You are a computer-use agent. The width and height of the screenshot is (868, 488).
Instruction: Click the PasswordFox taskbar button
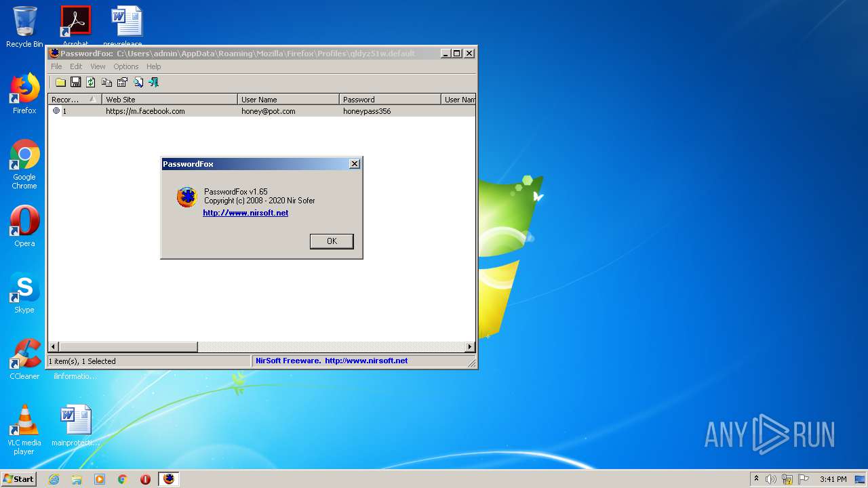(169, 479)
